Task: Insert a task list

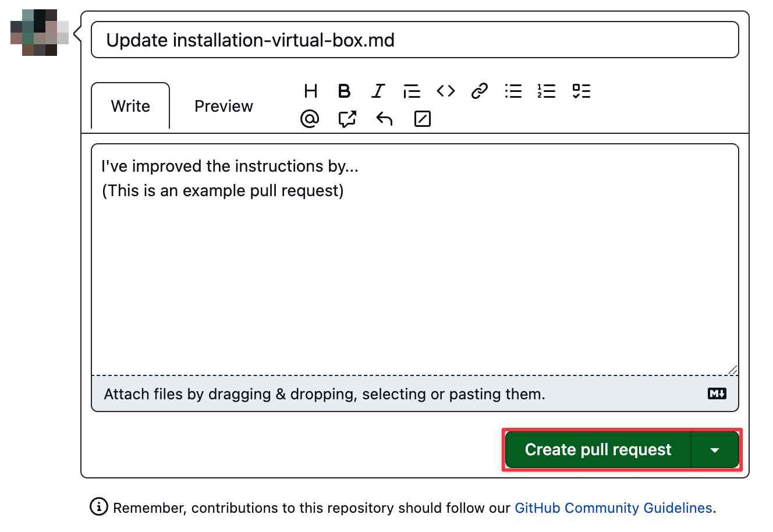Action: pos(581,91)
